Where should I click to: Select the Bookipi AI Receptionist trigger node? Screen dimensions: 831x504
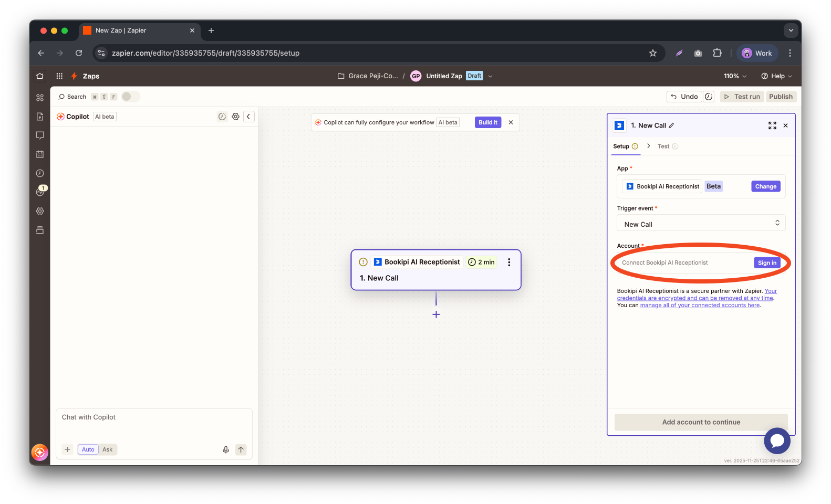pos(436,270)
